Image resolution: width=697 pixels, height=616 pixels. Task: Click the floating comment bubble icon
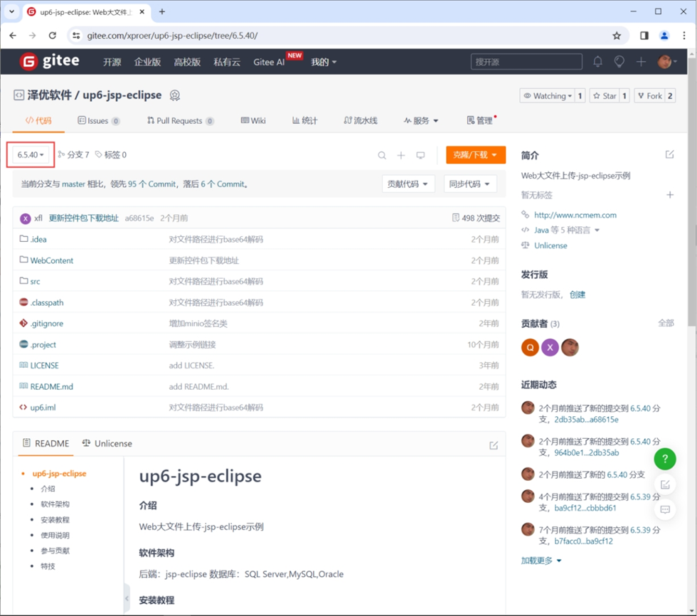tap(664, 507)
